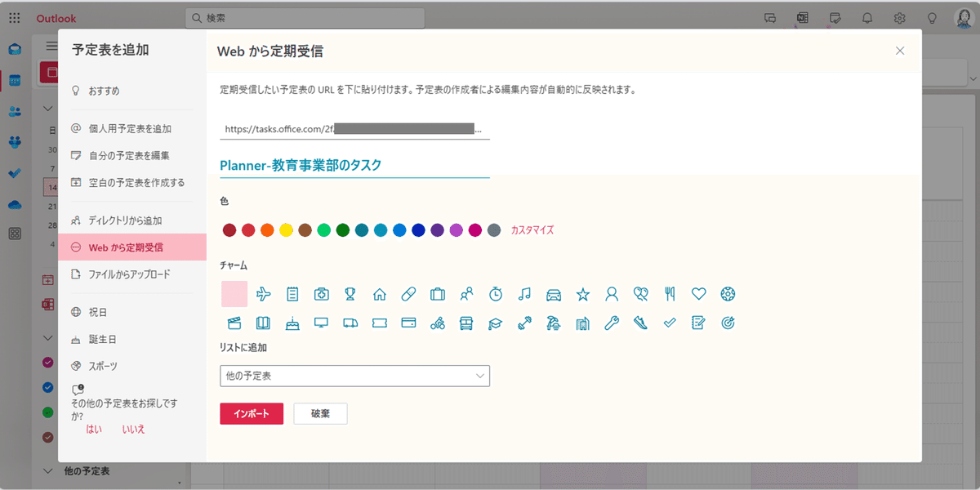Viewport: 980px width, 490px height.
Task: Select the bus charm icon
Action: pos(466,323)
